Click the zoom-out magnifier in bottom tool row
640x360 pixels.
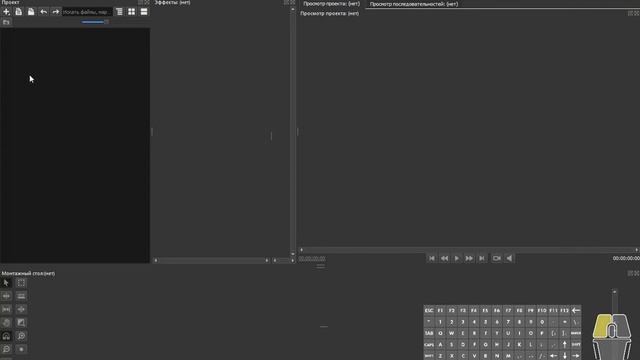click(6, 349)
